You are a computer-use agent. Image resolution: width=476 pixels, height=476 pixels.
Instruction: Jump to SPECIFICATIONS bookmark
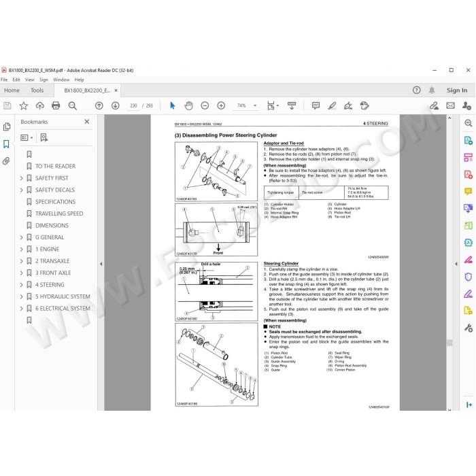click(55, 202)
